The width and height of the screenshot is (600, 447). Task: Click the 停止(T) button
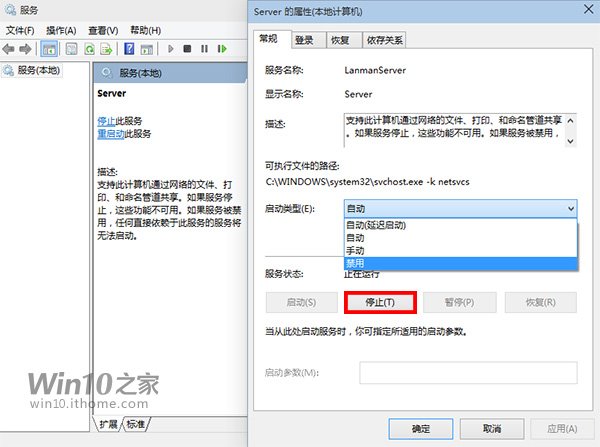(380, 302)
